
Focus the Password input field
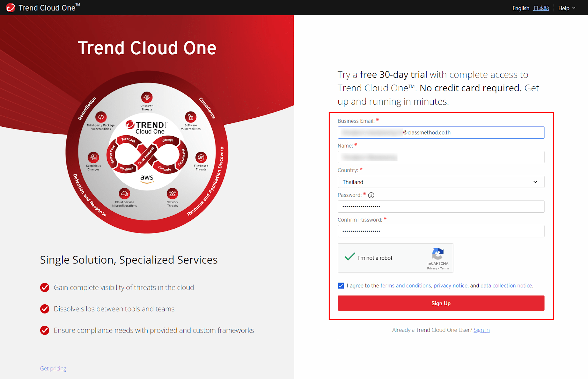click(x=441, y=207)
